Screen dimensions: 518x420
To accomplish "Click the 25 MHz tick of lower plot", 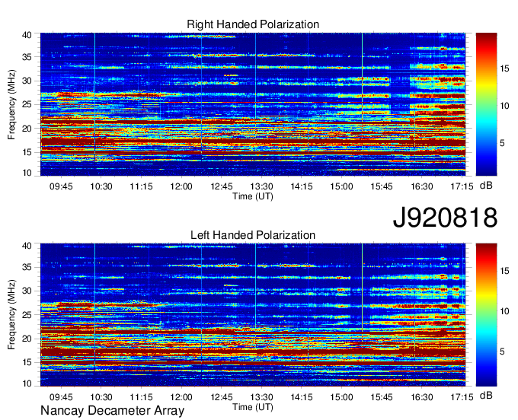I will 27,315.
